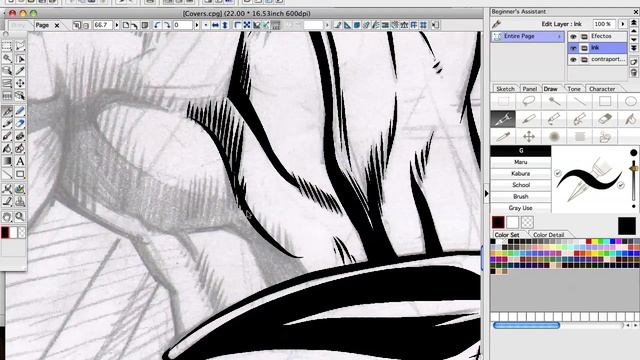
Task: Switch to the Sketch tab
Action: pos(505,89)
